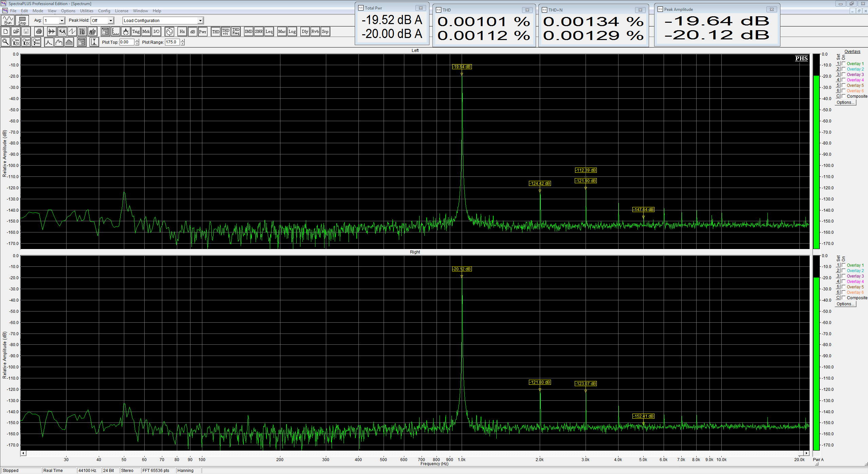Open the spectrogram view icon

click(x=82, y=32)
